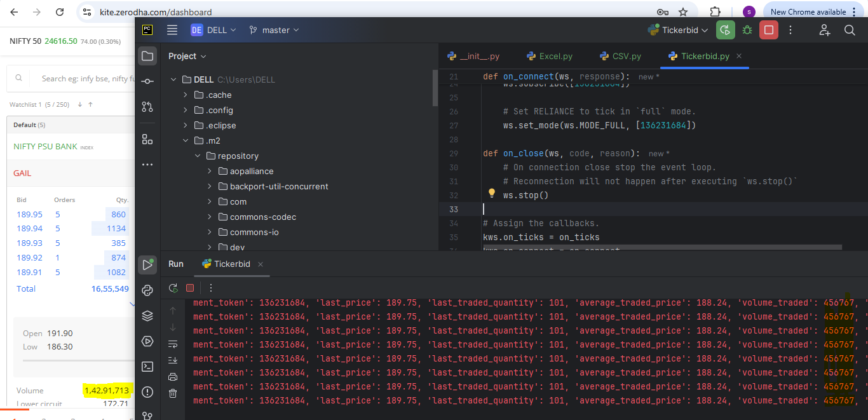Collapse the .m2 folder

(x=186, y=140)
